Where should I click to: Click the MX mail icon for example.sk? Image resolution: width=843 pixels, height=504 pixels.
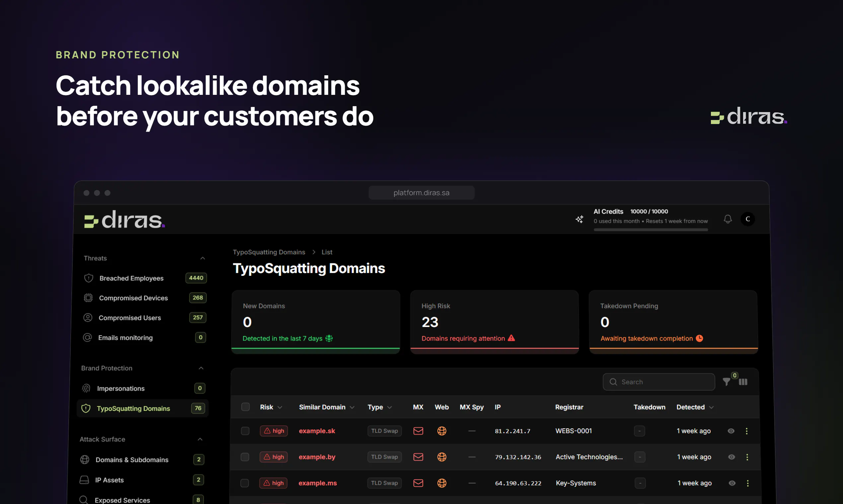coord(418,431)
